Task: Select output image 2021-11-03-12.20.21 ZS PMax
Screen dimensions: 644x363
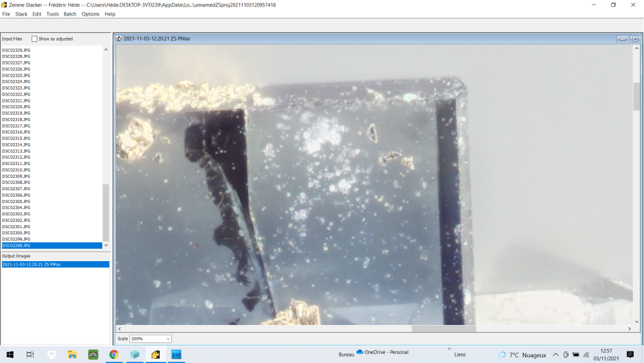Action: pos(32,264)
